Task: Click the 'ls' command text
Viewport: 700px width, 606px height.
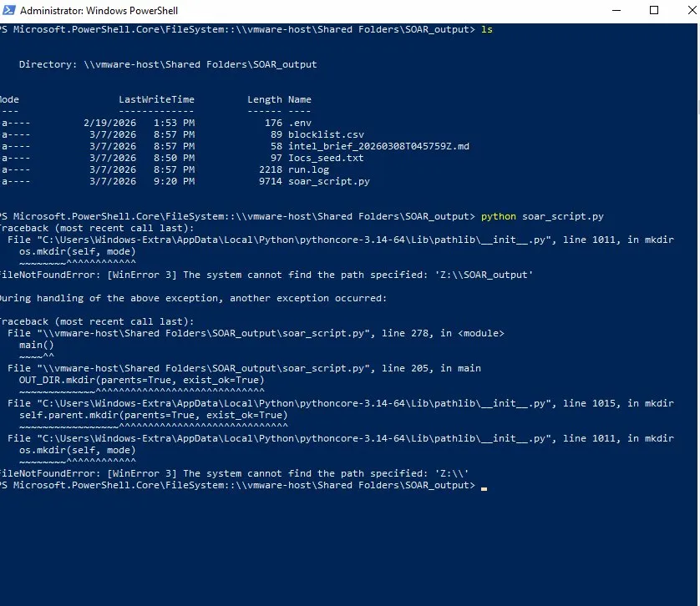Action: (x=487, y=29)
